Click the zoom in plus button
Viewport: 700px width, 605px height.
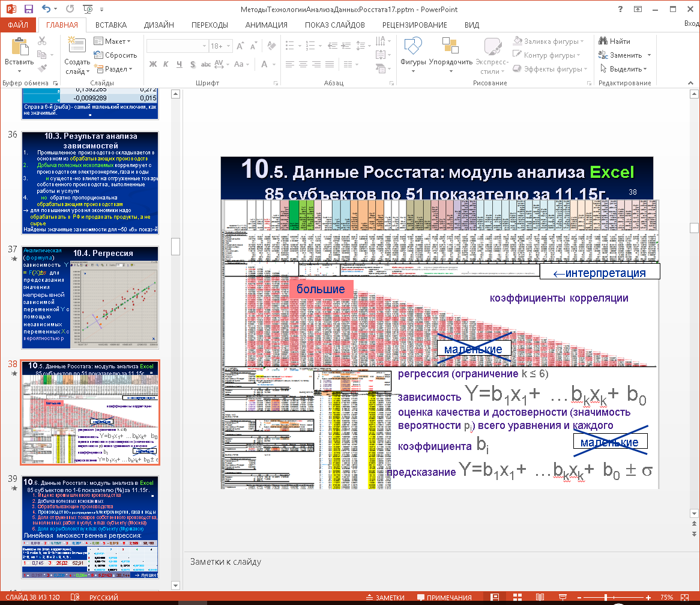(x=648, y=597)
